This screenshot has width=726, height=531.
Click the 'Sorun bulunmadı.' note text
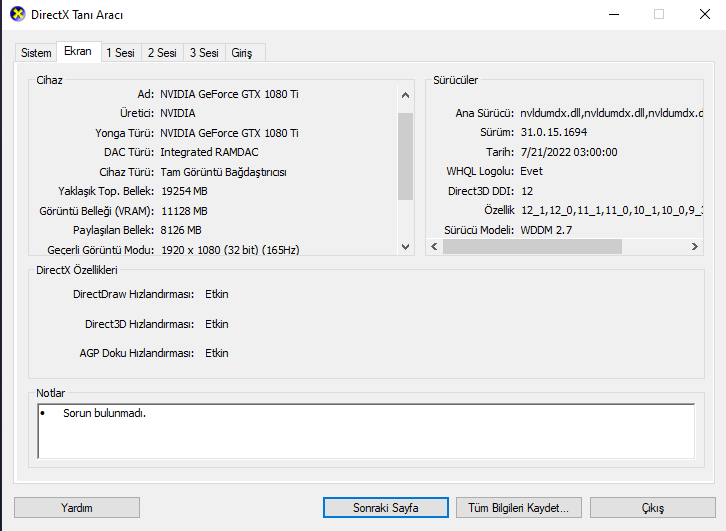click(105, 413)
